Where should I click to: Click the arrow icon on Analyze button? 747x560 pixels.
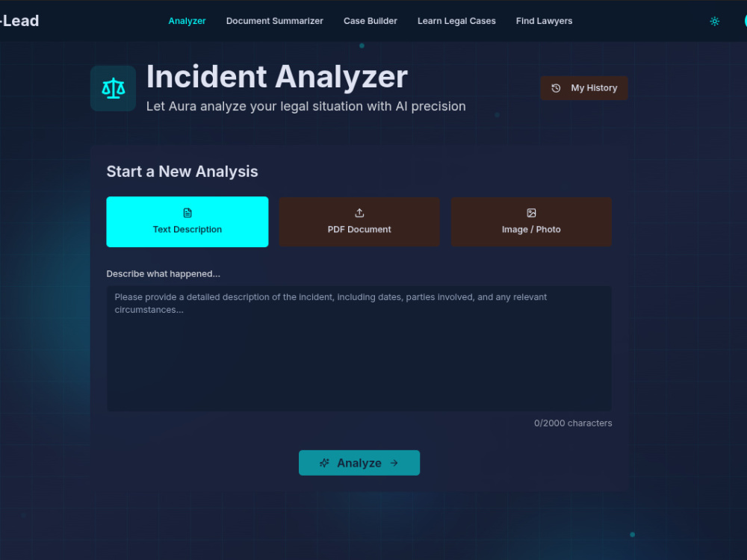[394, 463]
